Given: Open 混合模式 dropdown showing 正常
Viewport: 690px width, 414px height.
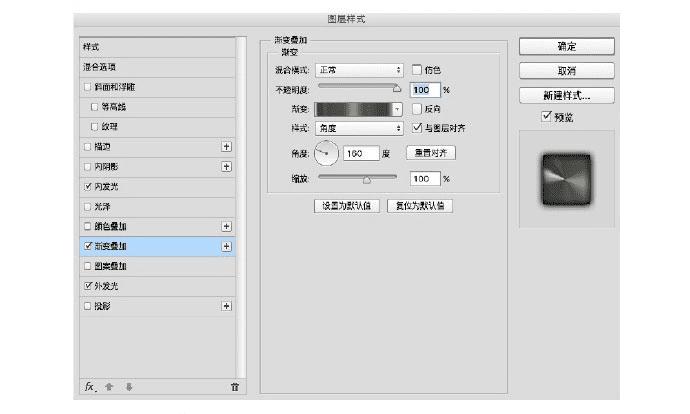Looking at the screenshot, I should point(359,70).
